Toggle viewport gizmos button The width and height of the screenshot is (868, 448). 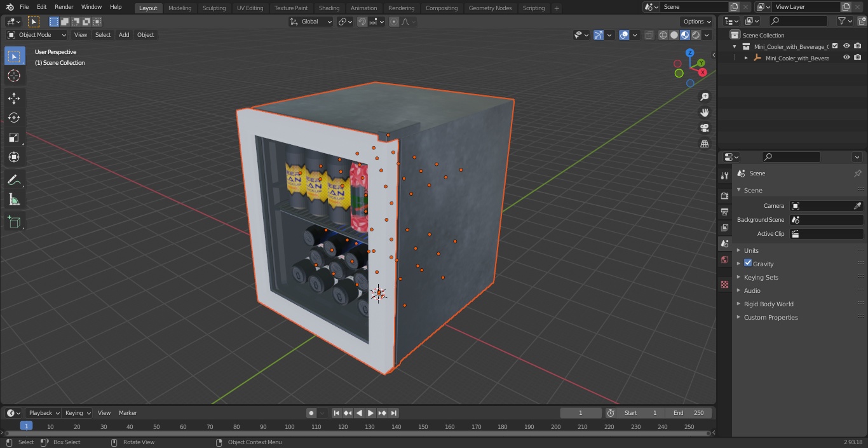pos(599,35)
